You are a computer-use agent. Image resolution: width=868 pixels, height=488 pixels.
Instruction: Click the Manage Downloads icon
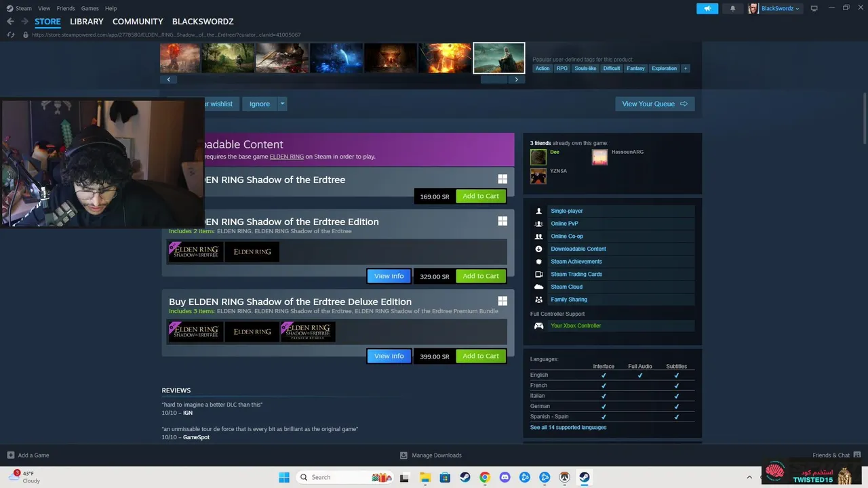point(403,455)
